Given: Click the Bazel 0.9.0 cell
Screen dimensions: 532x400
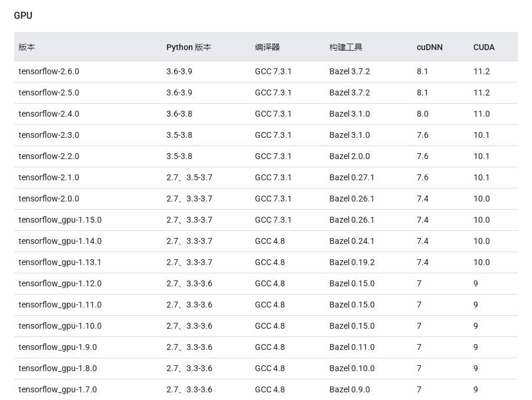Looking at the screenshot, I should pos(350,389).
